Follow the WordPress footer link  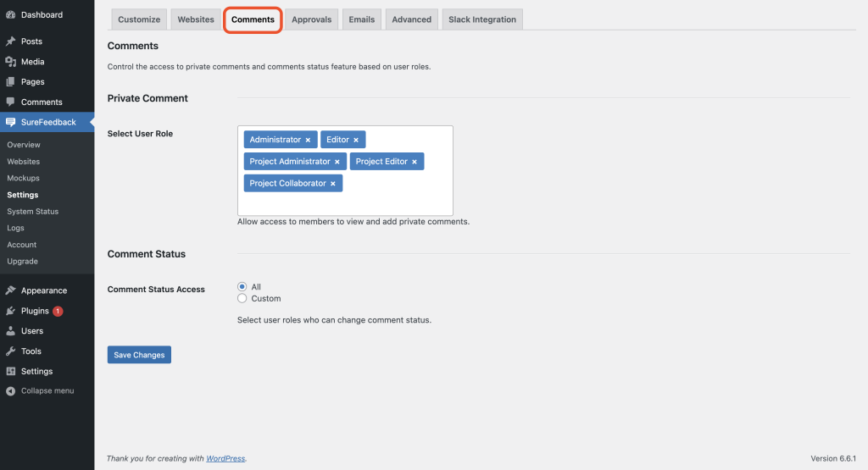click(225, 458)
